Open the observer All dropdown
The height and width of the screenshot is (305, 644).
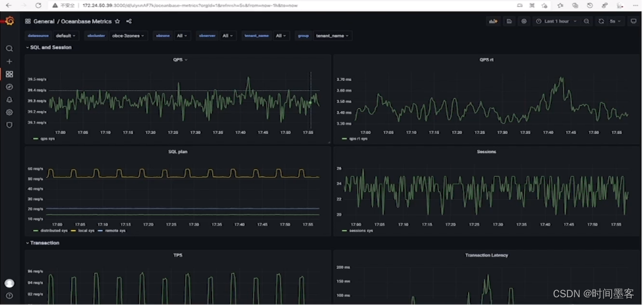tap(228, 36)
